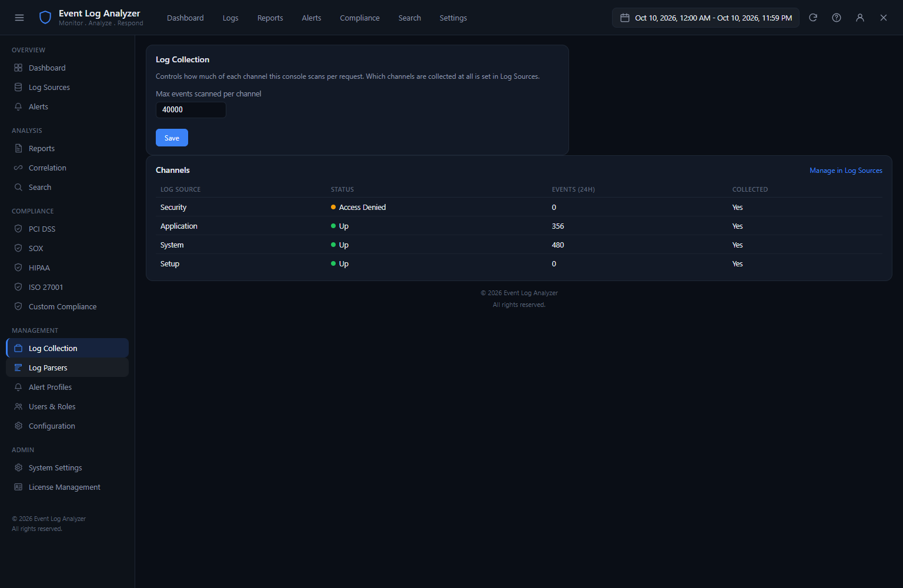
Task: Select the Setup channel name
Action: [170, 263]
